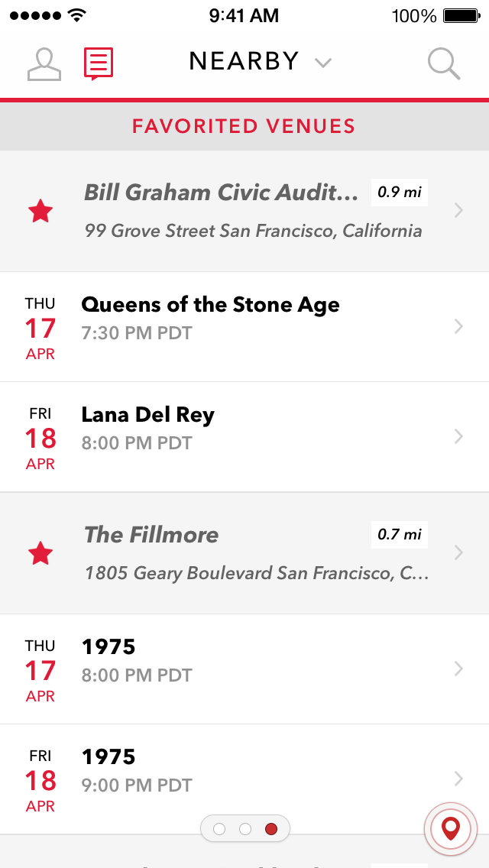Image resolution: width=489 pixels, height=868 pixels.
Task: Open 1975 show on Thu 17 Apr
Action: (x=244, y=669)
